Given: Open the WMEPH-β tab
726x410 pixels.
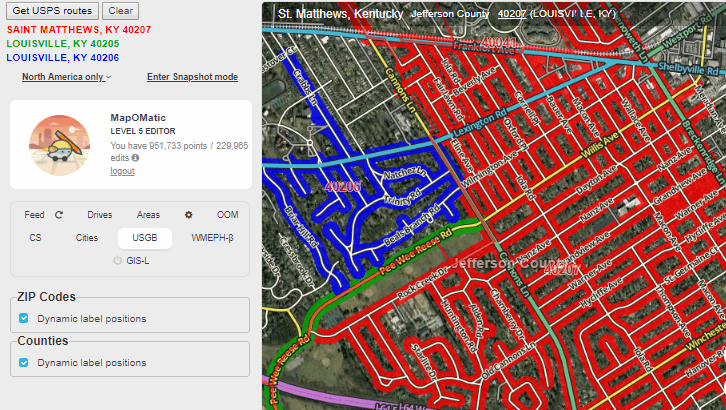Looking at the screenshot, I should click(212, 238).
